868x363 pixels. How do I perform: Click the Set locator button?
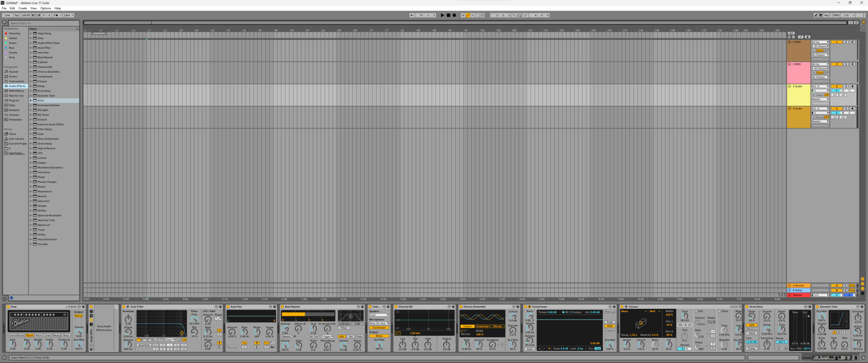coord(791,33)
